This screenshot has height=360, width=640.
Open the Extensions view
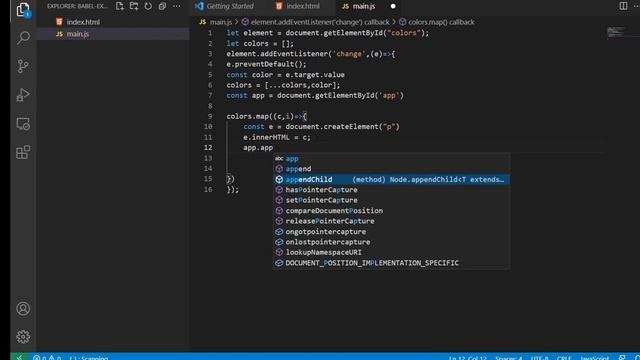pos(23,152)
